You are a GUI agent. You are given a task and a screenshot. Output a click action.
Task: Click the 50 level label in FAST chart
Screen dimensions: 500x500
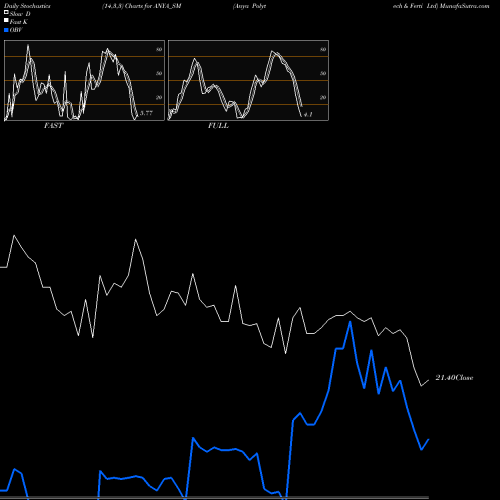[x=159, y=73]
